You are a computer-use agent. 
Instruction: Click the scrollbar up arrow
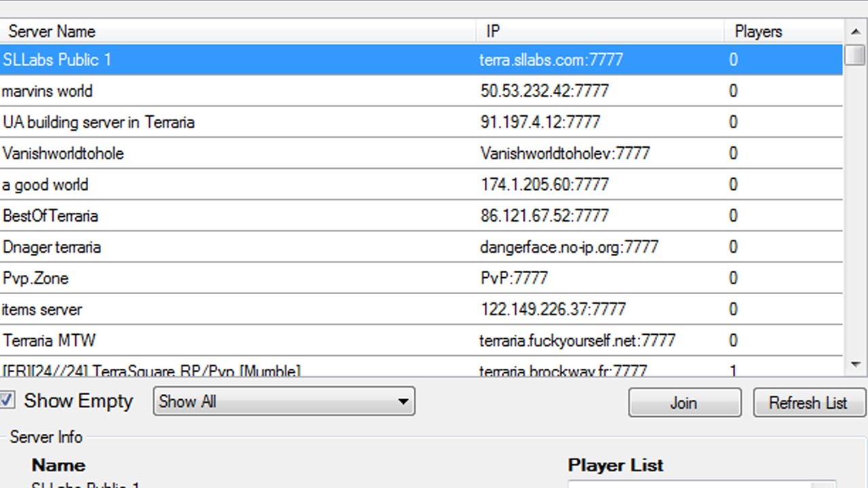tap(854, 31)
